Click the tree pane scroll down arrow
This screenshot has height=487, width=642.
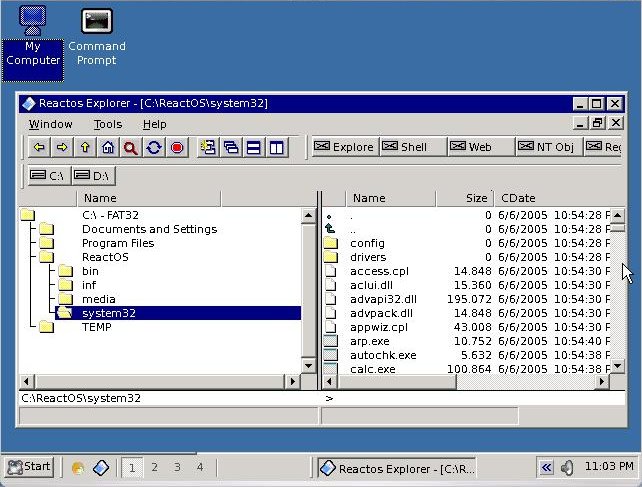pyautogui.click(x=308, y=366)
